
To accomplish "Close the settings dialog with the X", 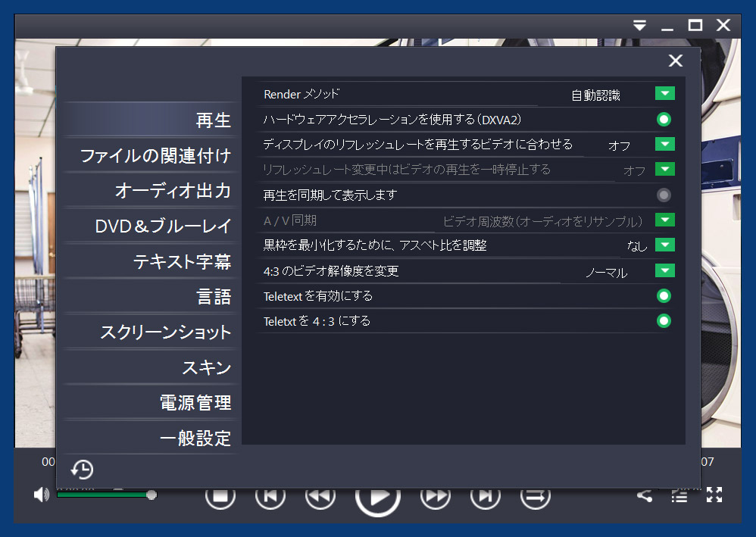I will tap(675, 61).
